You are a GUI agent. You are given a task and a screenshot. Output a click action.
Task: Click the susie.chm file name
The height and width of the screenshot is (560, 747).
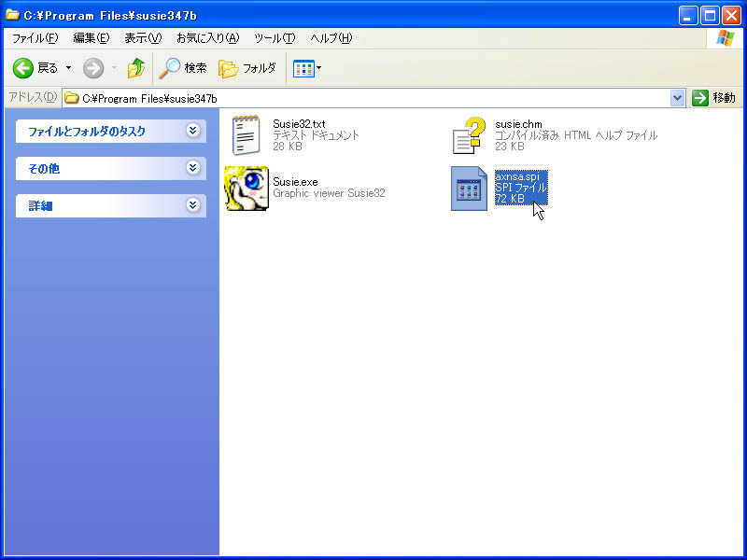click(518, 124)
